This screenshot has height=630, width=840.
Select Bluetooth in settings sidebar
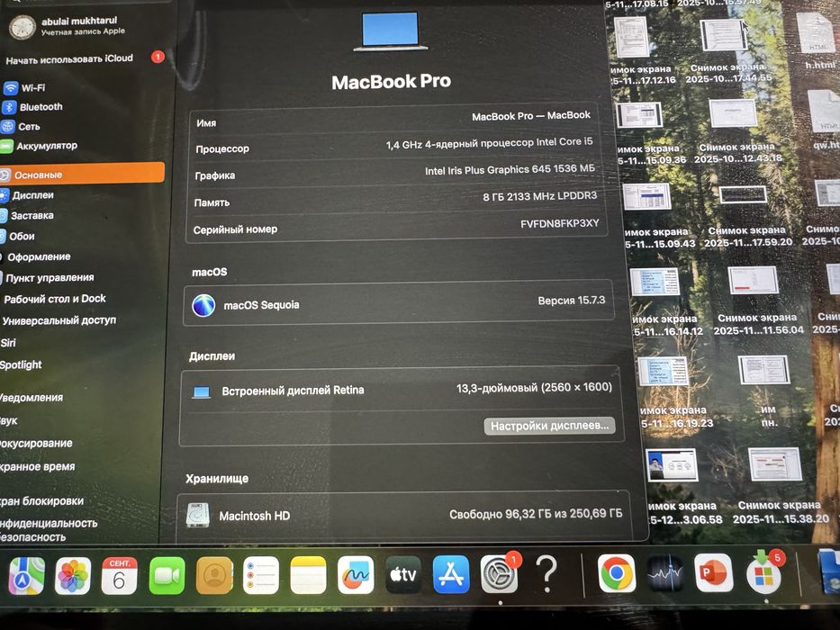[x=32, y=107]
